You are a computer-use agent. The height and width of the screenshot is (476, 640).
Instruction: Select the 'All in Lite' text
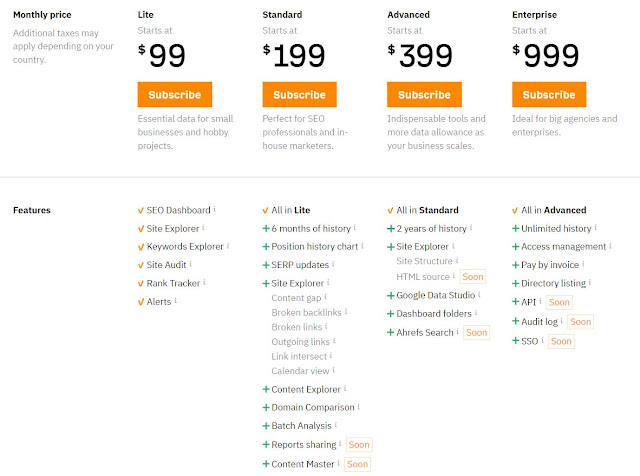tap(291, 210)
